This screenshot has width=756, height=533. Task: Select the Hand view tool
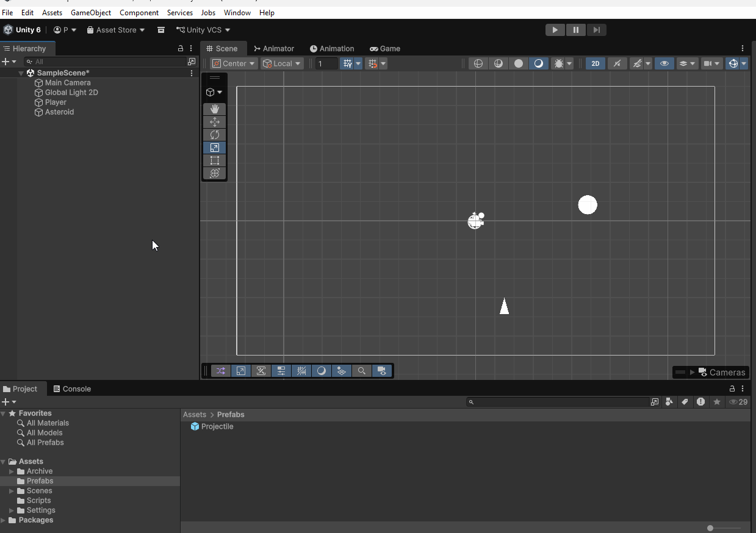point(215,109)
